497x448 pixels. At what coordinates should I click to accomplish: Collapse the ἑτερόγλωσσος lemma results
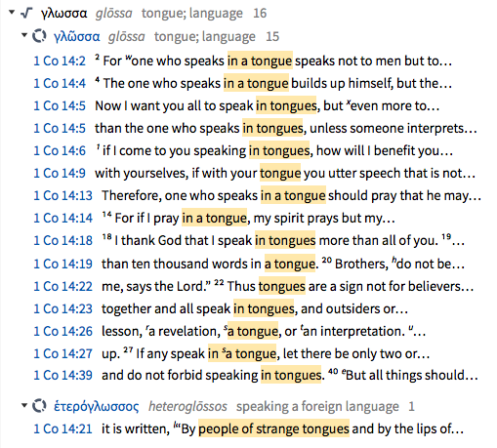tap(24, 405)
